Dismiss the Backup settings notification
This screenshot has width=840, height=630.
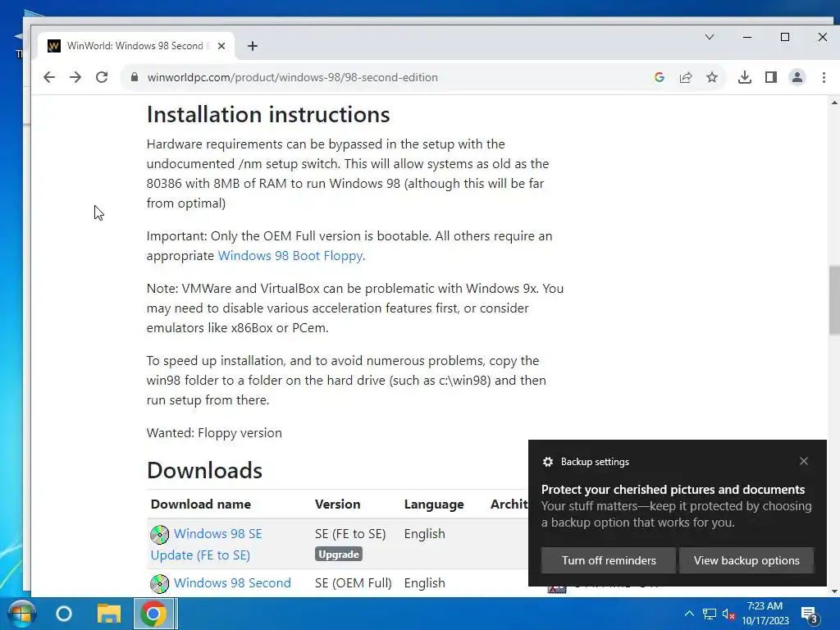(804, 461)
